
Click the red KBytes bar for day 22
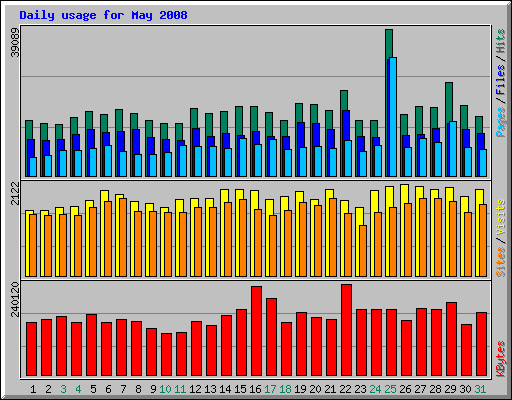pos(346,330)
